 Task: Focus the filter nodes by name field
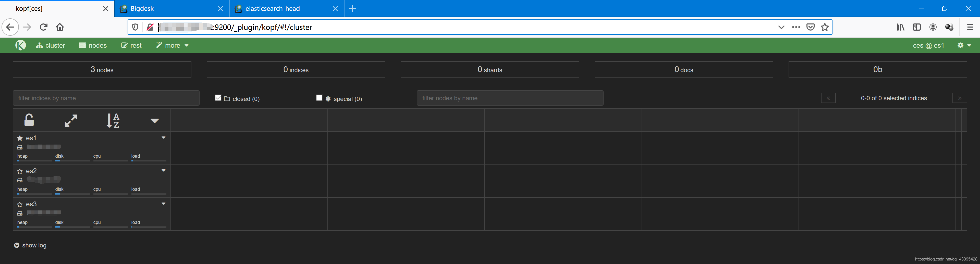click(x=510, y=98)
